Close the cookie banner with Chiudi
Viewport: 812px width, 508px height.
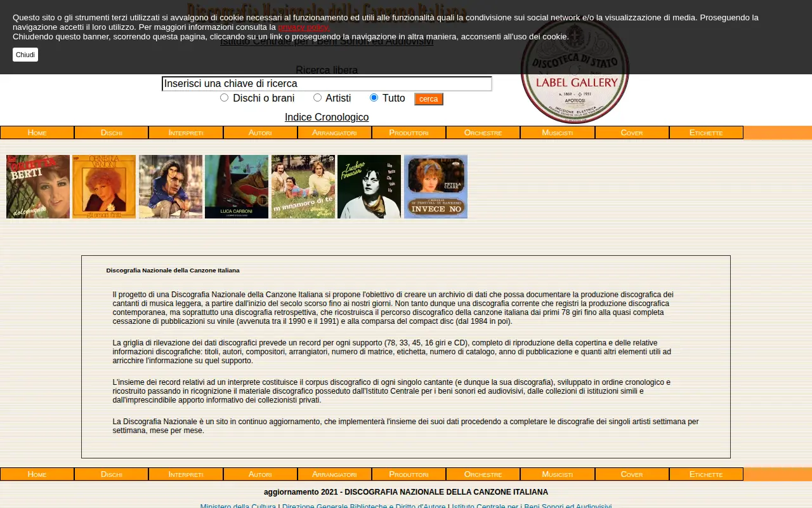tap(25, 55)
